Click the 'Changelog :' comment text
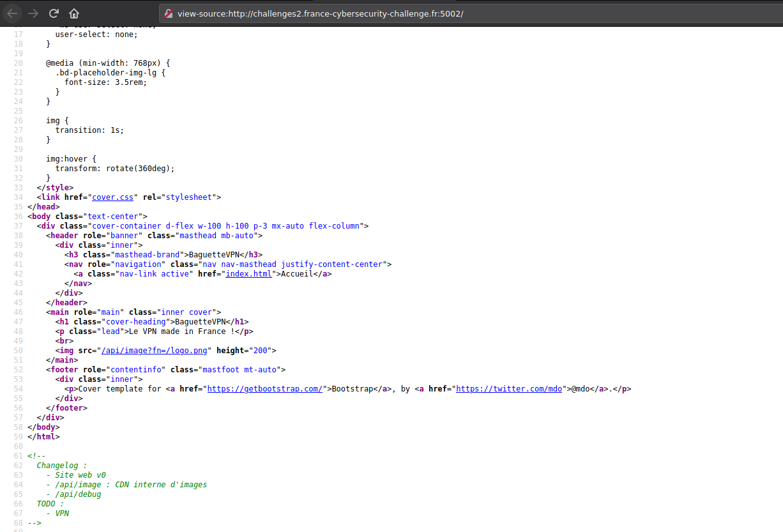 (x=62, y=466)
